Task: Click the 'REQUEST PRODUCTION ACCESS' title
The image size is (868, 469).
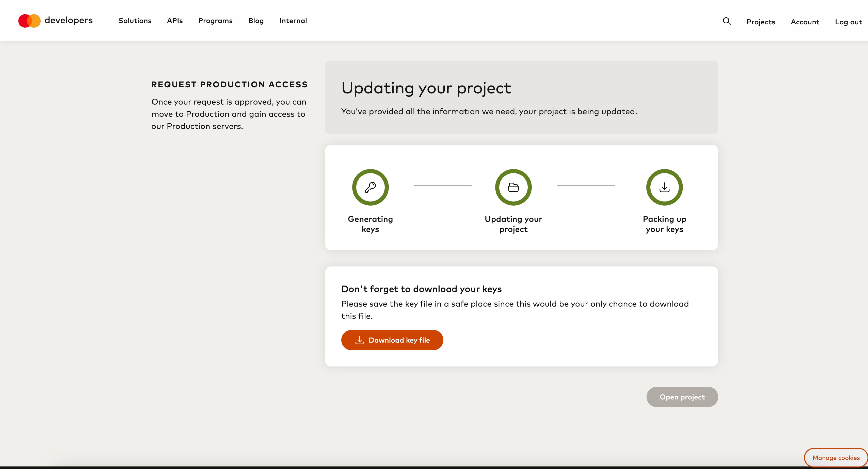Action: [230, 85]
